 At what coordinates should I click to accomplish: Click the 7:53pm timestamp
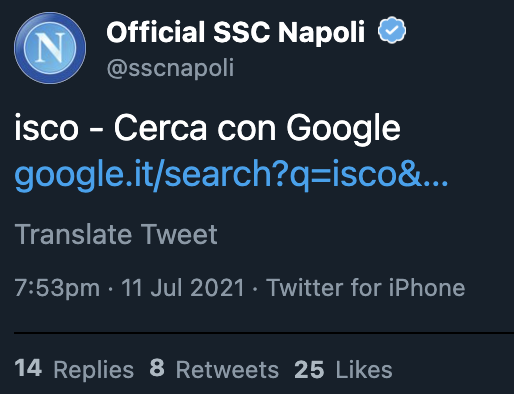[57, 288]
